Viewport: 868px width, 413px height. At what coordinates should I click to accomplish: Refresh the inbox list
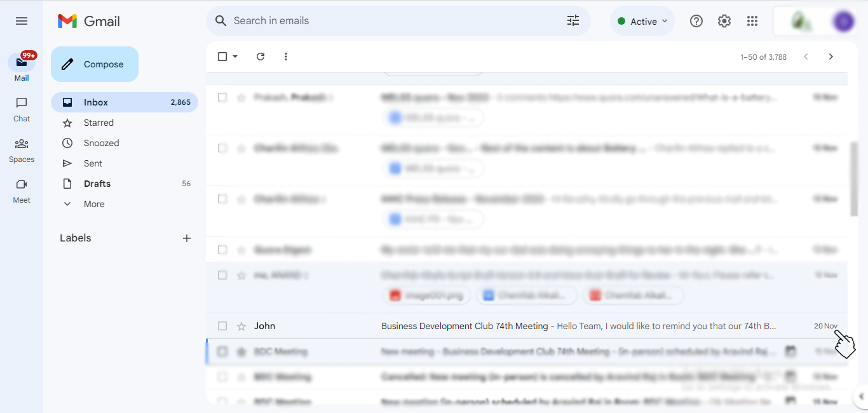coord(261,57)
